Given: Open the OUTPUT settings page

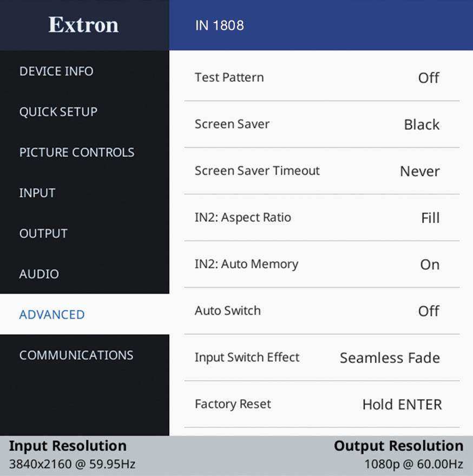Looking at the screenshot, I should [43, 233].
